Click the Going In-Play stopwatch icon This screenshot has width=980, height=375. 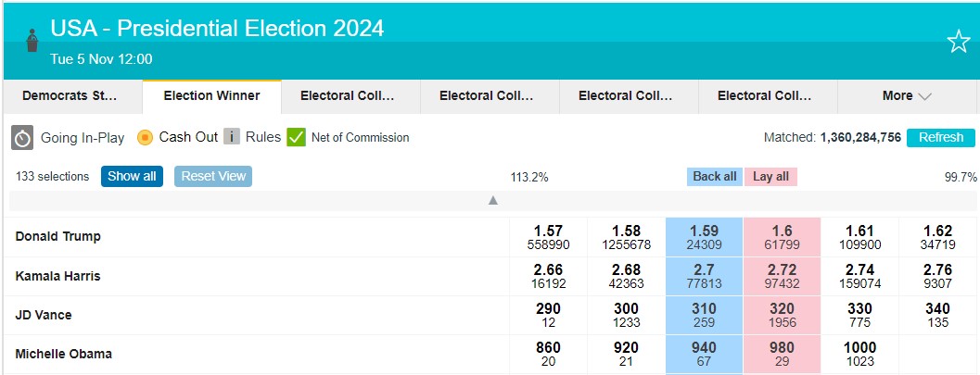tap(23, 138)
